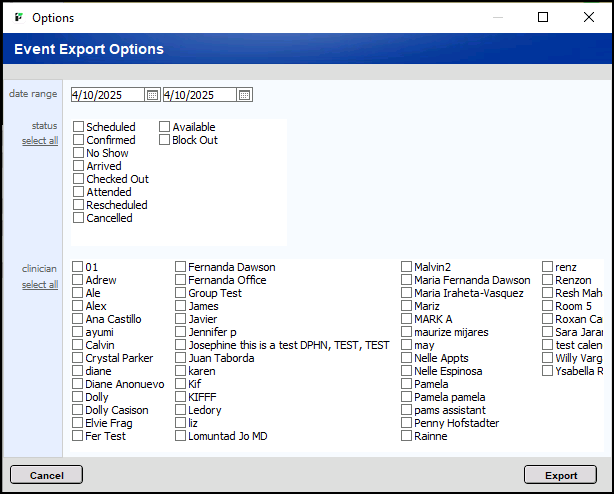Click the app icon in title bar
The width and height of the screenshot is (614, 494).
pyautogui.click(x=18, y=17)
